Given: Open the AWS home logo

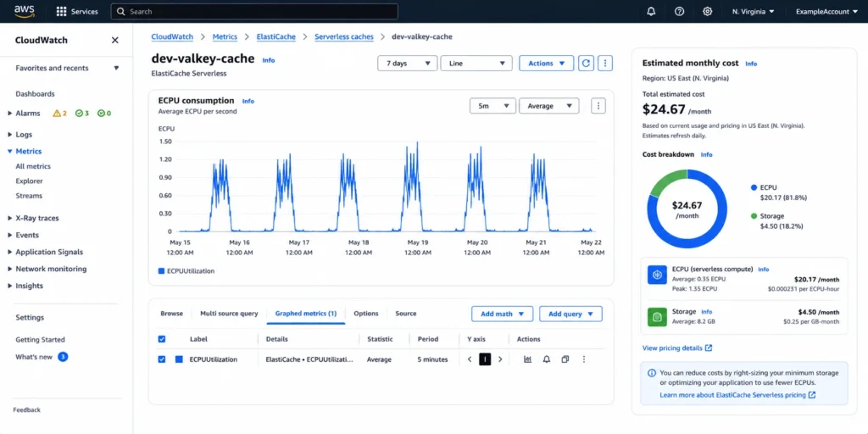Looking at the screenshot, I should point(25,11).
